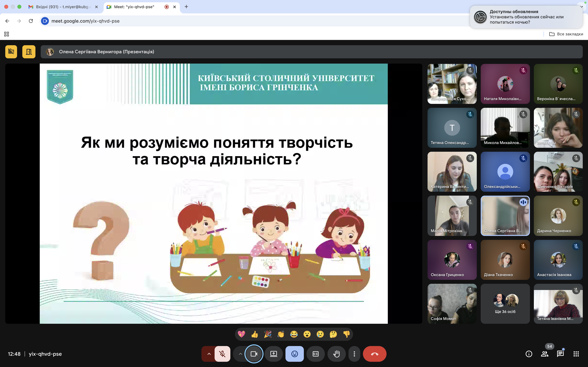Open a new browser tab
Viewport: 588px width, 367px height.
point(186,7)
